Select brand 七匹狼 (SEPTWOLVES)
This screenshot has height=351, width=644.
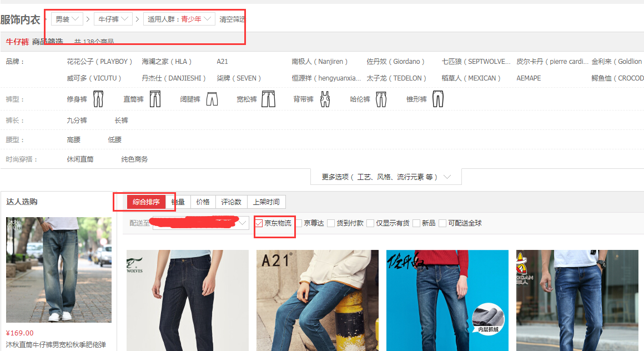pos(476,61)
